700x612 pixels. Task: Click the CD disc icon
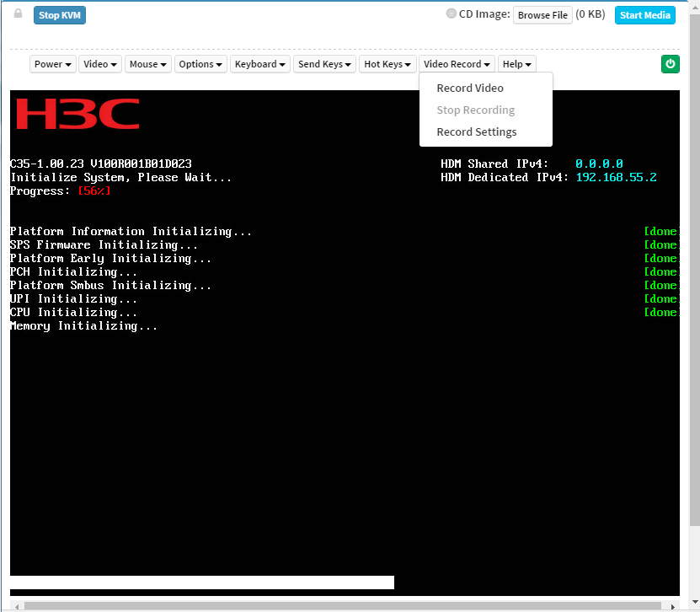(x=452, y=13)
